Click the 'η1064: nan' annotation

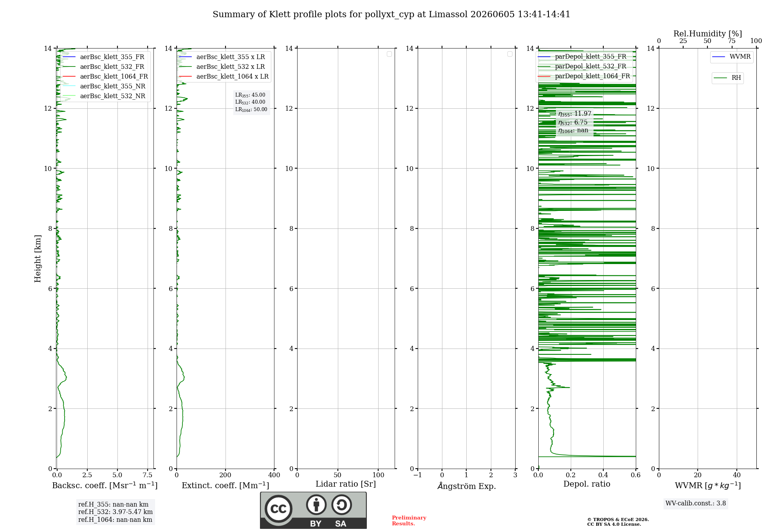coord(573,131)
